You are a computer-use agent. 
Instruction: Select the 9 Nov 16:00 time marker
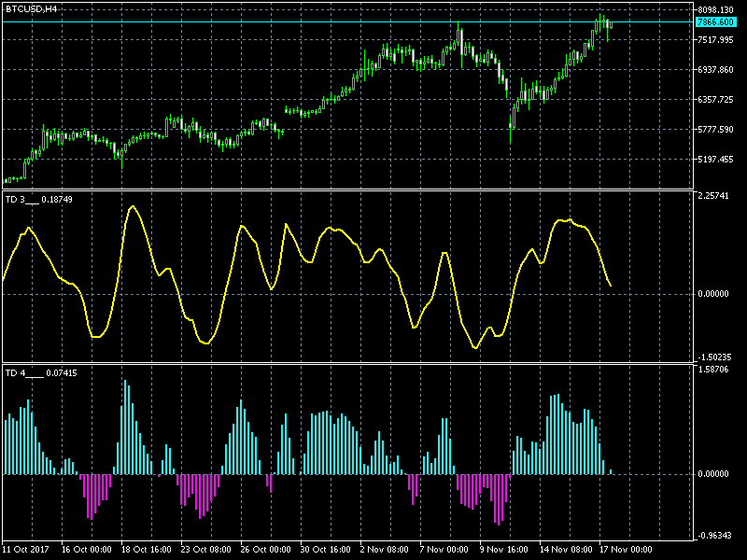503,550
